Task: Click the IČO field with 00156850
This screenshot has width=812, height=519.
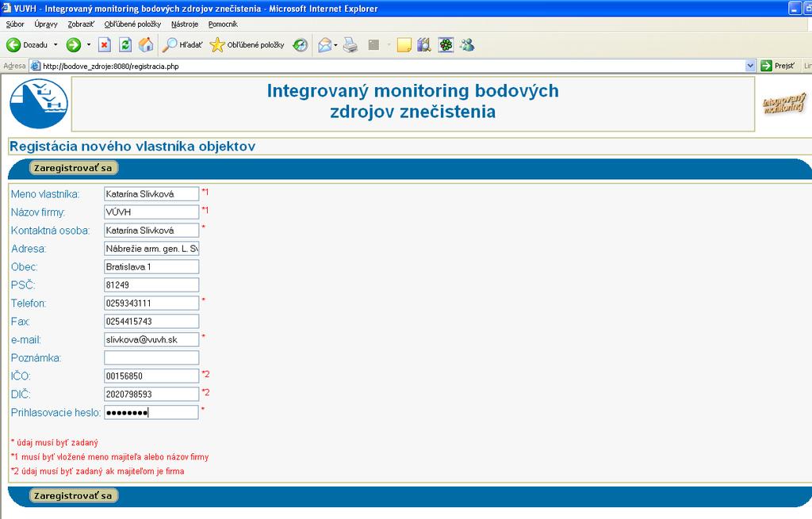Action: pyautogui.click(x=151, y=376)
